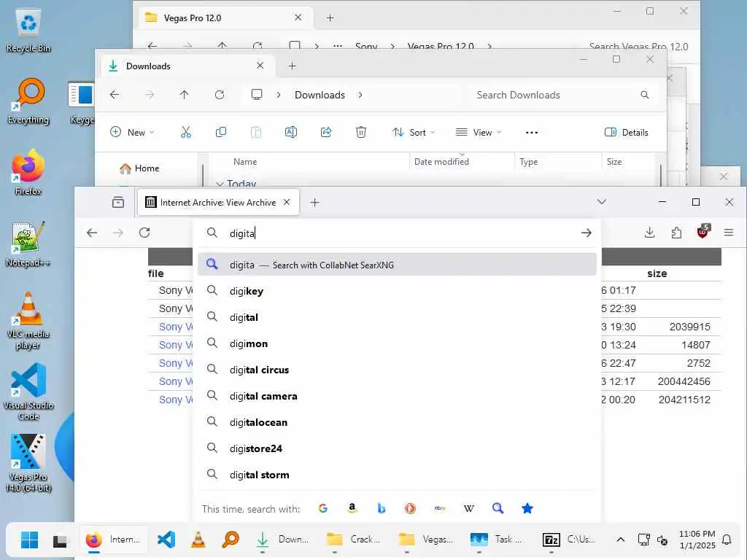Click the Search Downloads box
Viewport: 747px width, 560px height.
point(562,95)
